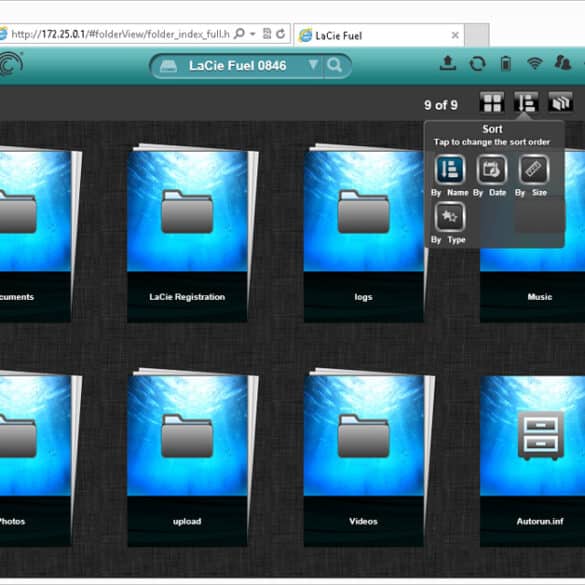Sort files by type
Viewport: 585px width, 585px height.
click(x=450, y=217)
